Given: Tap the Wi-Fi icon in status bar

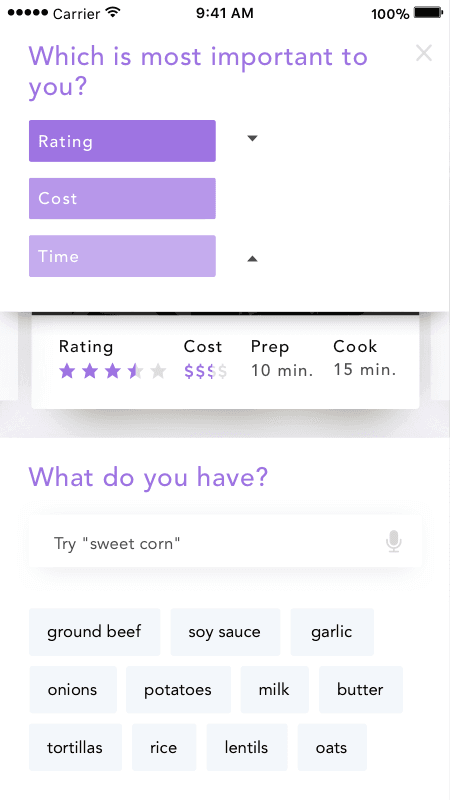Looking at the screenshot, I should [x=112, y=12].
